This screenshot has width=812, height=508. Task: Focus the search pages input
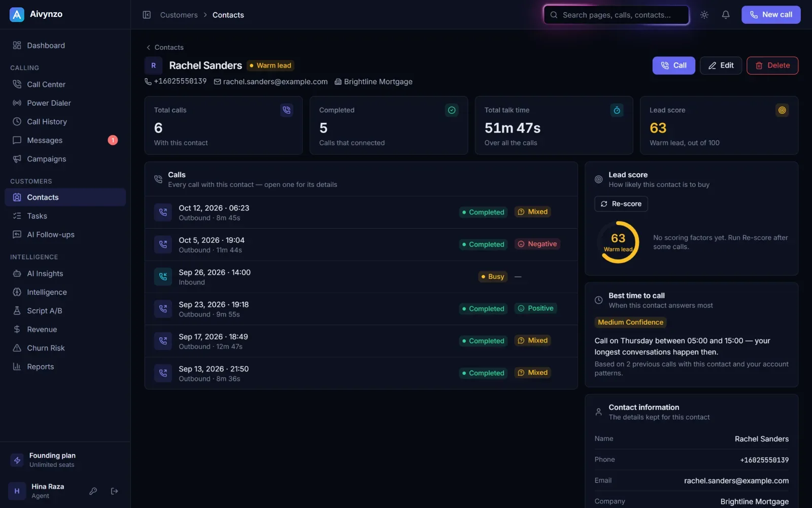[x=616, y=15]
